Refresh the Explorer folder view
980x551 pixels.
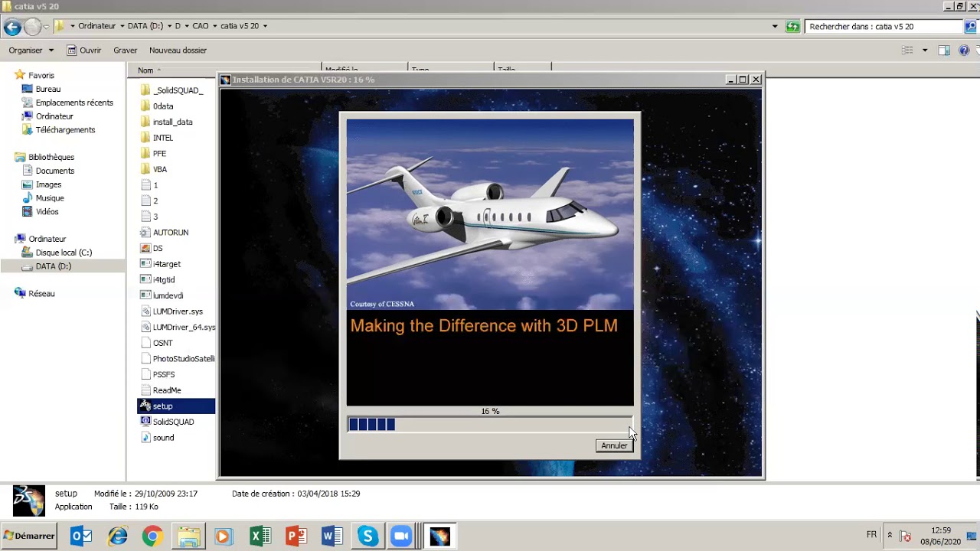tap(793, 26)
